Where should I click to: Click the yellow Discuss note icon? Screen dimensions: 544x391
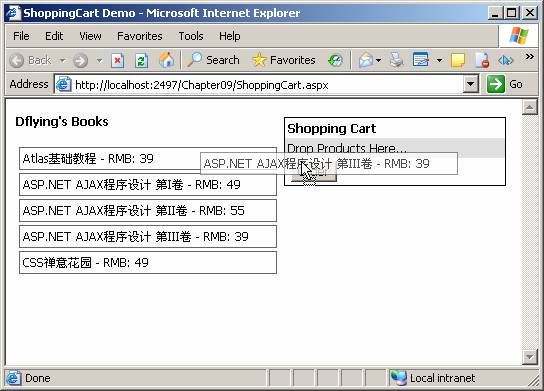click(x=458, y=60)
